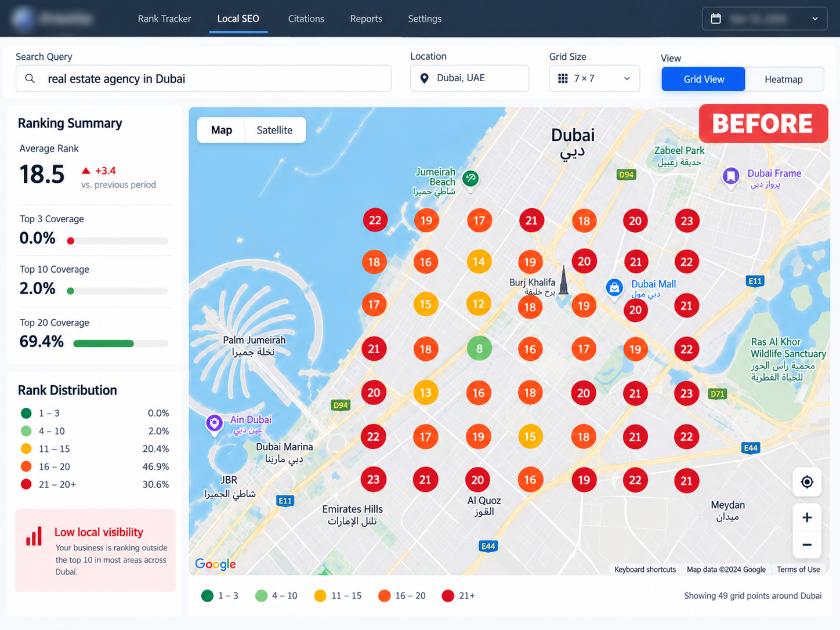Zoom in with the plus map button
840x630 pixels.
pyautogui.click(x=807, y=517)
